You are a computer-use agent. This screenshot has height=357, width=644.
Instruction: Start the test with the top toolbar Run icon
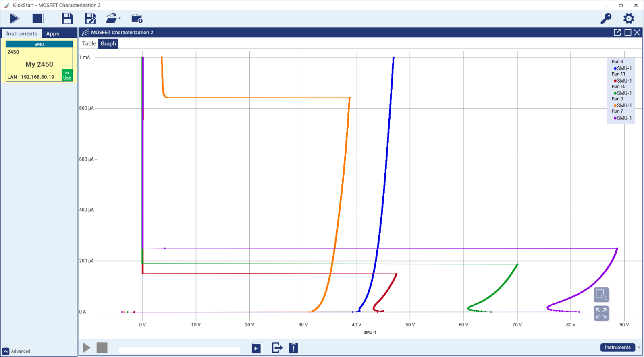click(x=15, y=19)
